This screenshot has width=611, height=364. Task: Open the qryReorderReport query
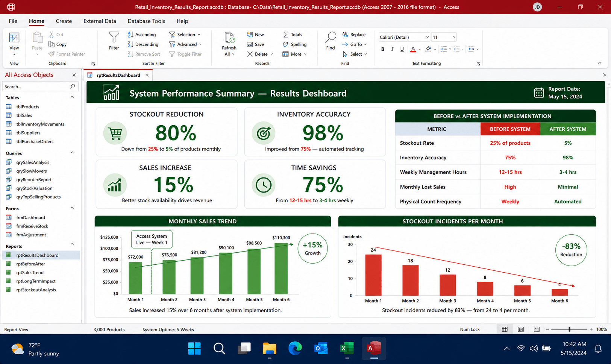[x=33, y=180]
